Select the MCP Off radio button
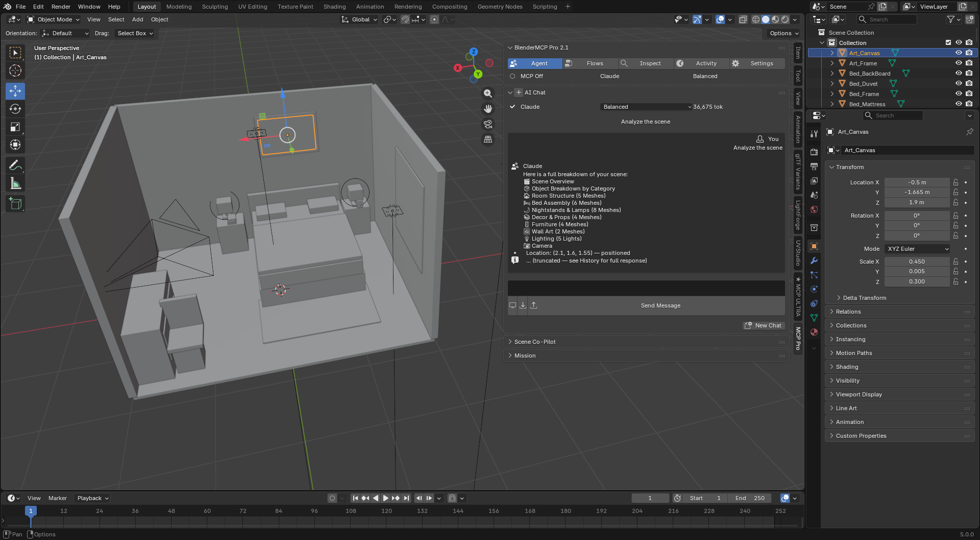Screen dimensions: 980x540 tap(512, 76)
